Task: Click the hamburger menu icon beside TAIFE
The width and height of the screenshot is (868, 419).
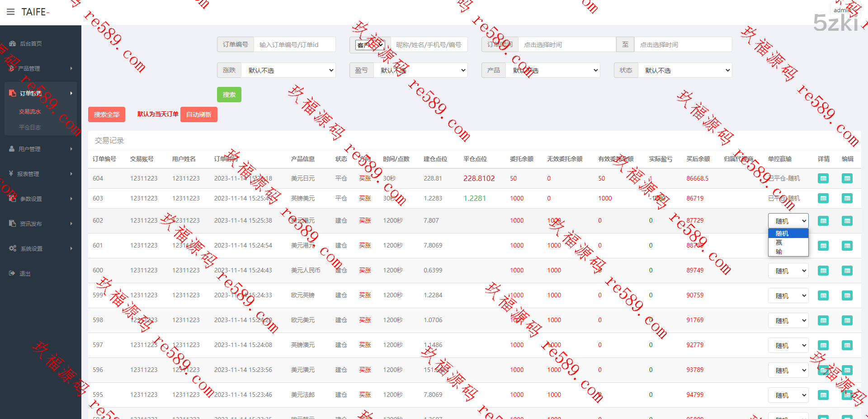Action: tap(10, 12)
